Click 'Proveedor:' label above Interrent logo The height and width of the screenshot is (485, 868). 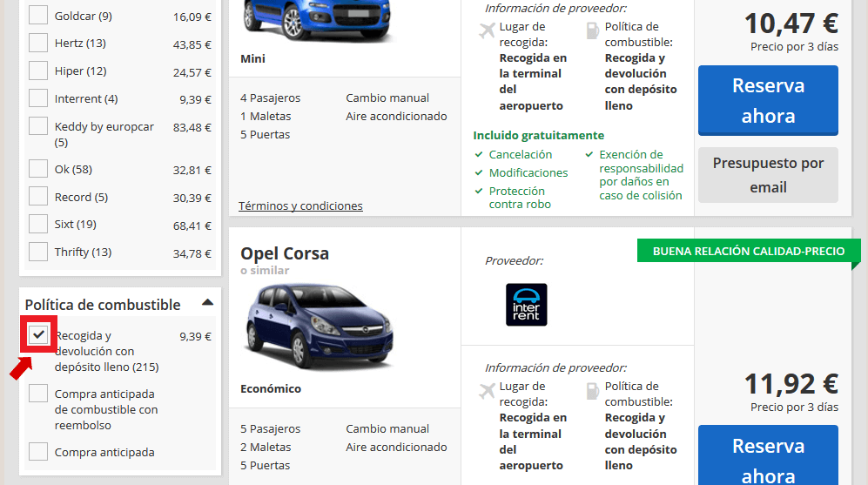[515, 260]
